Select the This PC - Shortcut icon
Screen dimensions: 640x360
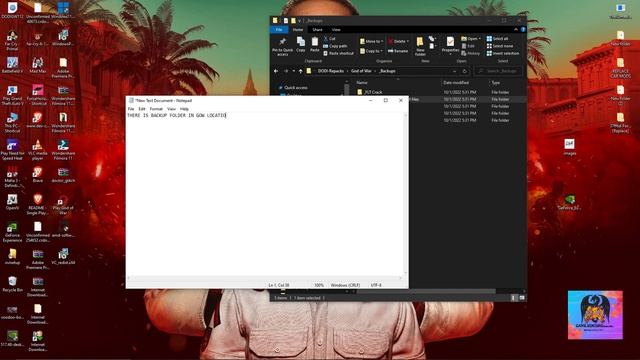(12, 122)
